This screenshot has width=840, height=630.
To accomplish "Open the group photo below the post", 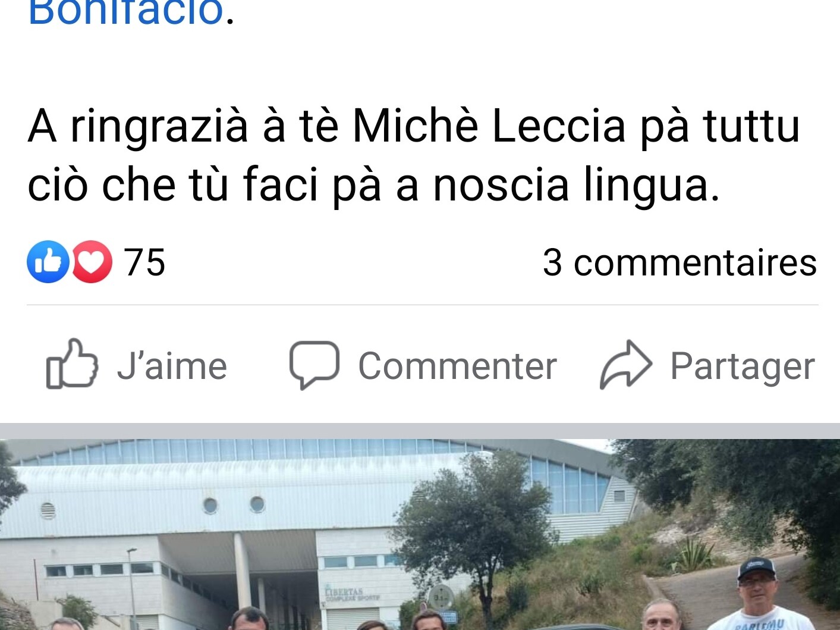I will click(420, 534).
